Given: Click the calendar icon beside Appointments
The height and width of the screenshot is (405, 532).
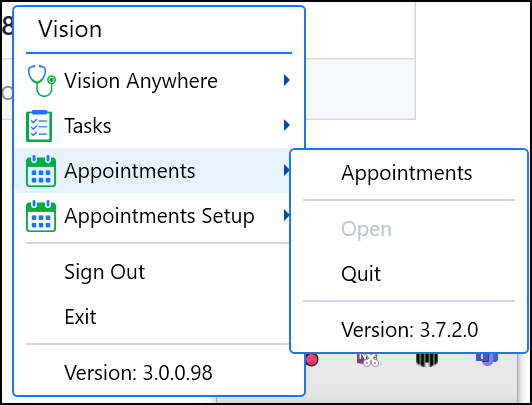Looking at the screenshot, I should [41, 171].
